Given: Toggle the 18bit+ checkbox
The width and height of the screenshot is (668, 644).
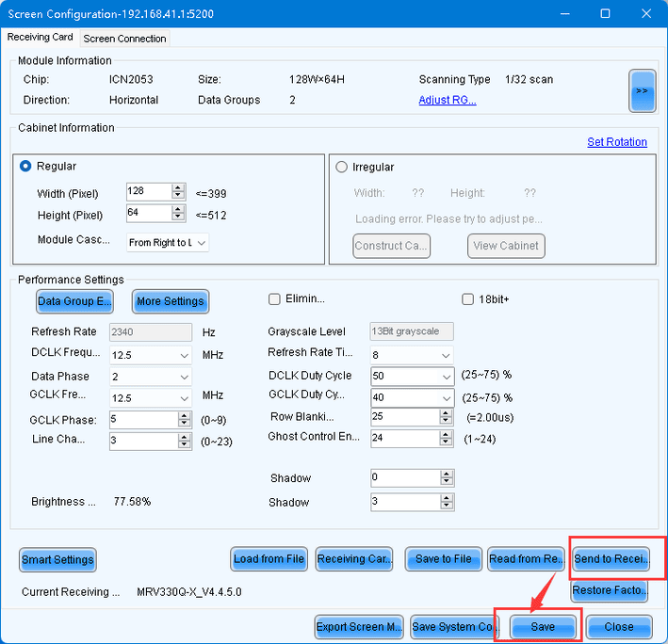Looking at the screenshot, I should 467,299.
